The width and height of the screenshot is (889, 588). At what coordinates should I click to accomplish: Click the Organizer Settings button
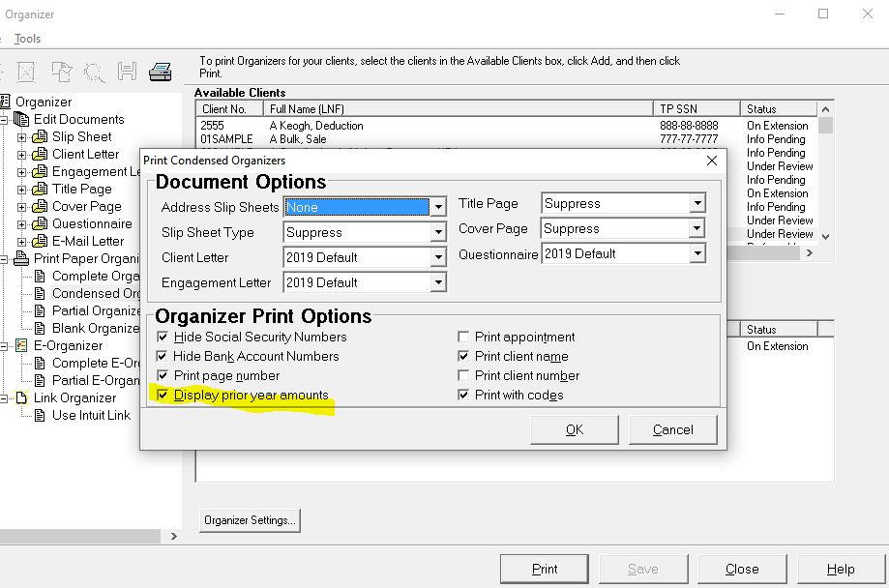pos(249,520)
